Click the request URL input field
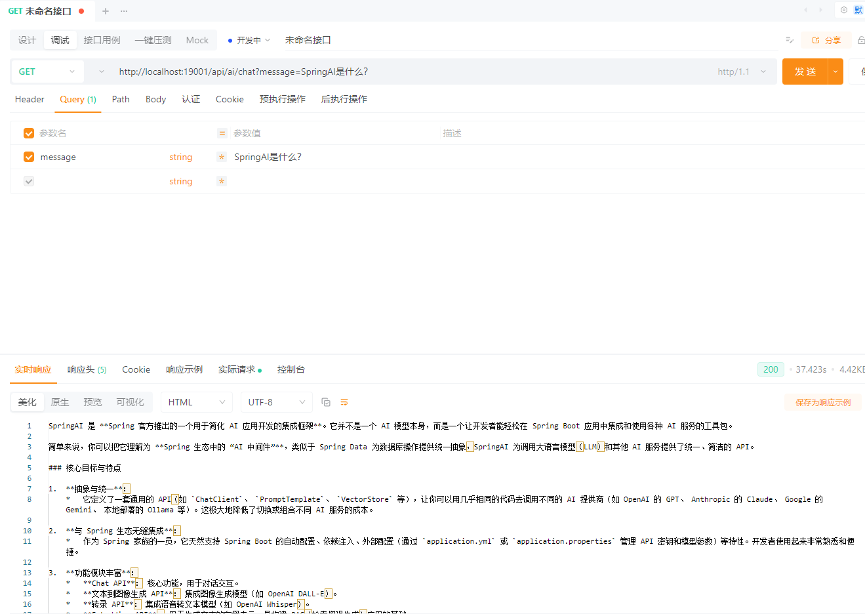The height and width of the screenshot is (616, 865). [x=393, y=72]
